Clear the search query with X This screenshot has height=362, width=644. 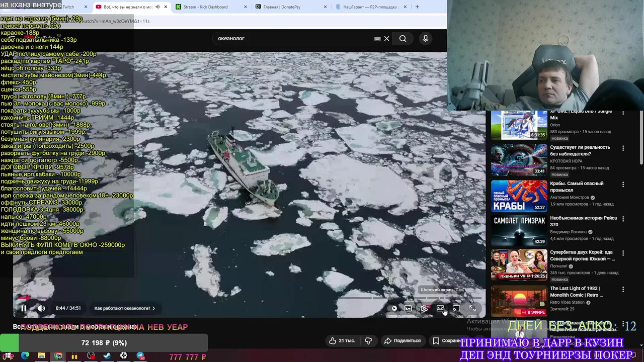(386, 38)
